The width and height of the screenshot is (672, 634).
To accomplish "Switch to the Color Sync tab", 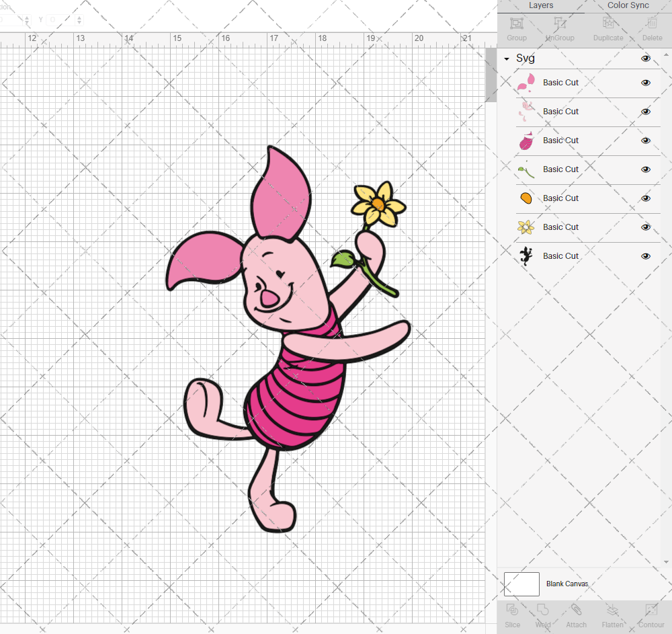I will click(628, 5).
